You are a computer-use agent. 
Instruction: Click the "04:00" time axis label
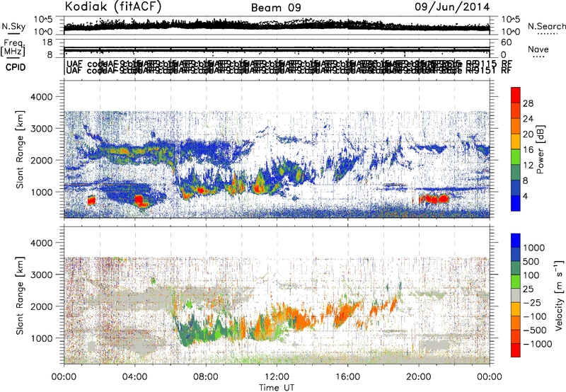[x=135, y=377]
